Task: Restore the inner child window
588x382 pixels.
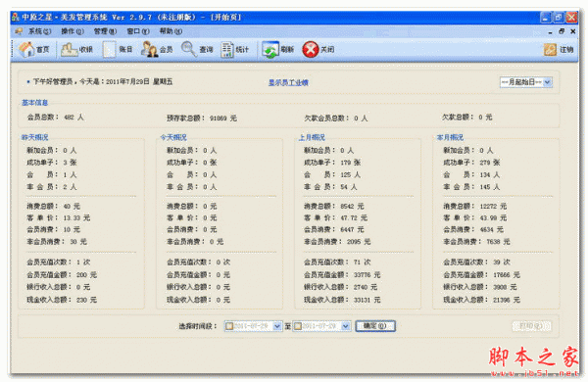Action: 562,31
